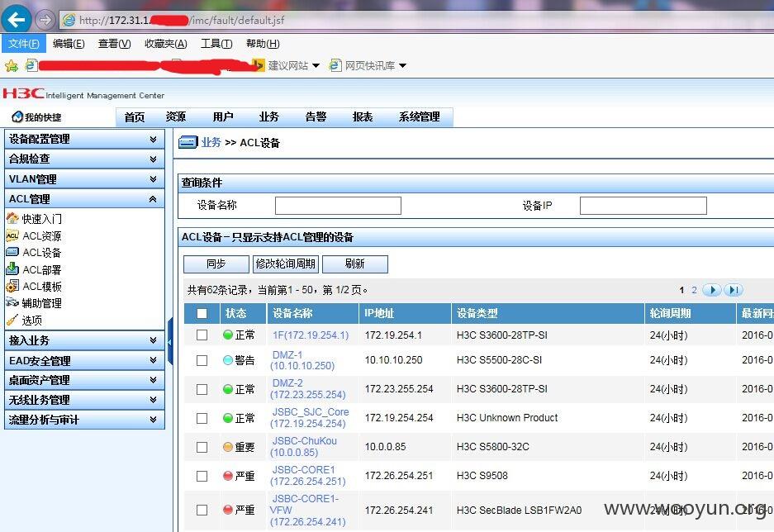Click the browser address bar
The image size is (774, 532).
pyautogui.click(x=415, y=20)
